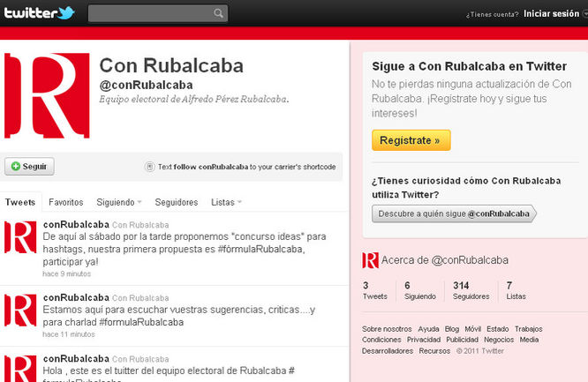
Task: Open Recursos footer link
Action: tap(434, 351)
